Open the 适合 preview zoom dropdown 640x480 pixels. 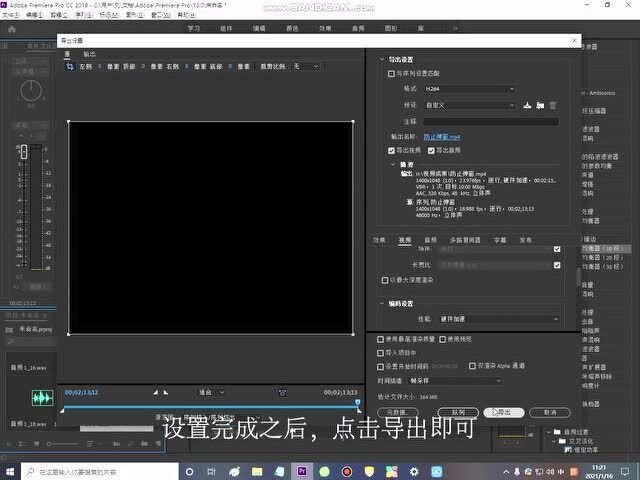[x=211, y=392]
